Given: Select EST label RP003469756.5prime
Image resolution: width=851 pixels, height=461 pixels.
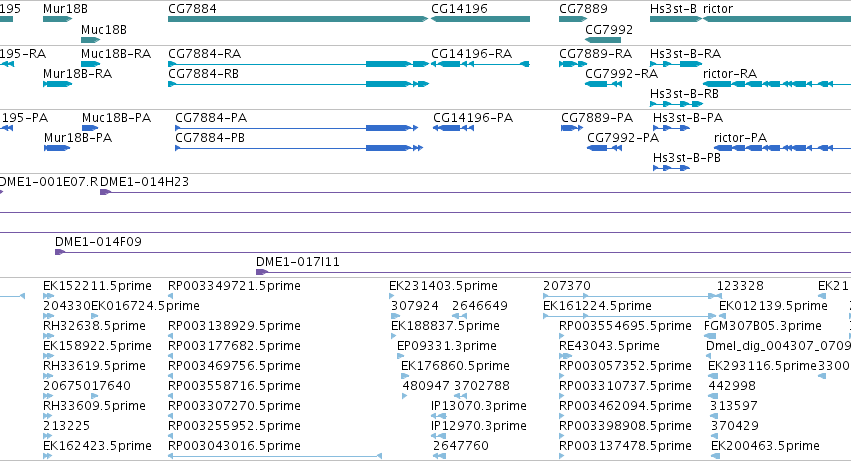Looking at the screenshot, I should [x=234, y=367].
